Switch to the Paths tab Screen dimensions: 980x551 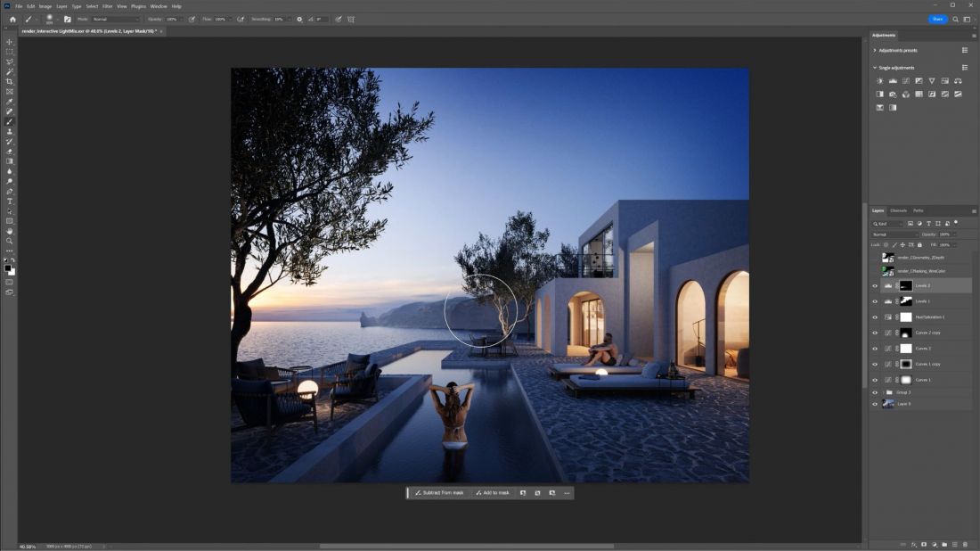click(x=919, y=210)
